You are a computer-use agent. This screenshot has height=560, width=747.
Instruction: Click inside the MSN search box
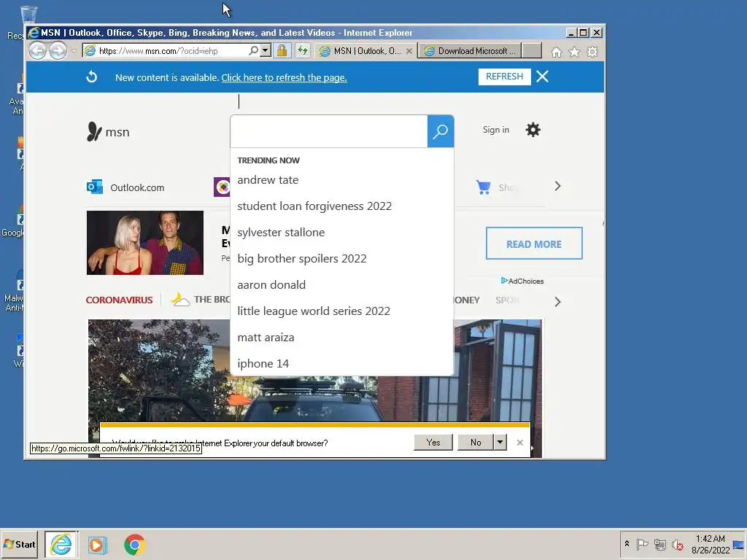click(329, 131)
